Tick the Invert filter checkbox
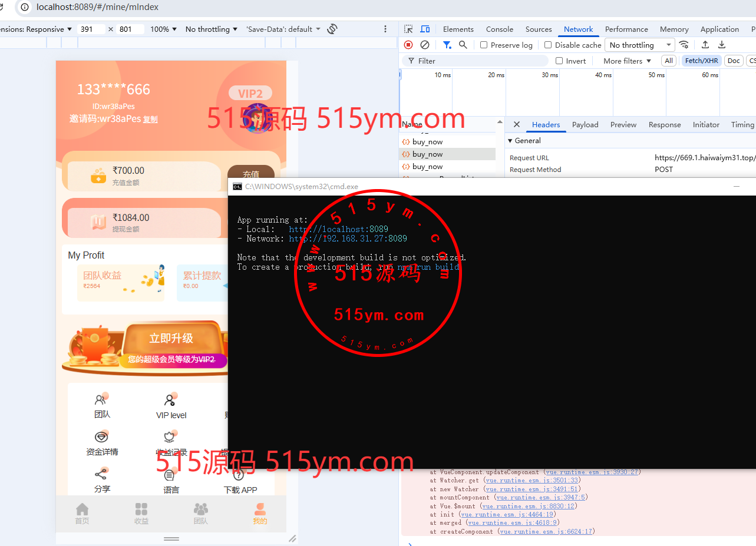 pyautogui.click(x=559, y=61)
